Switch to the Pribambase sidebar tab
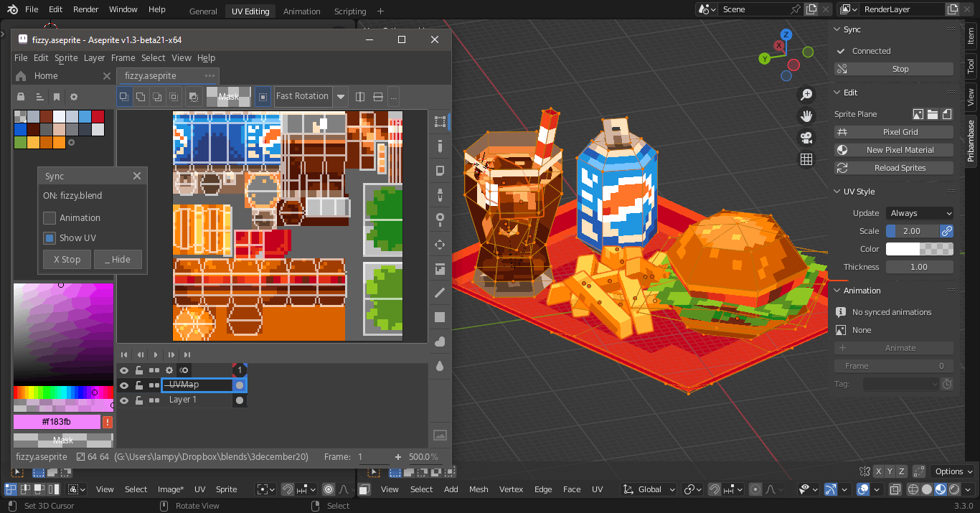The height and width of the screenshot is (513, 980). pyautogui.click(x=971, y=141)
